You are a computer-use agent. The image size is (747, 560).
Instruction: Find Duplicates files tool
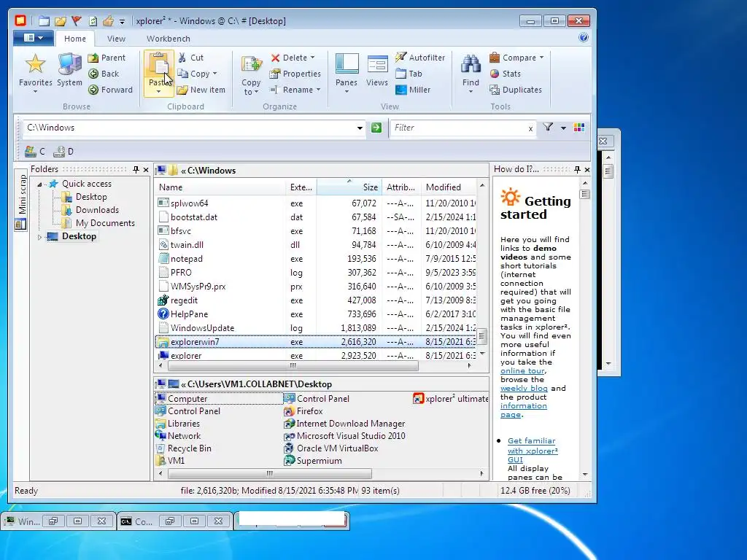point(516,90)
